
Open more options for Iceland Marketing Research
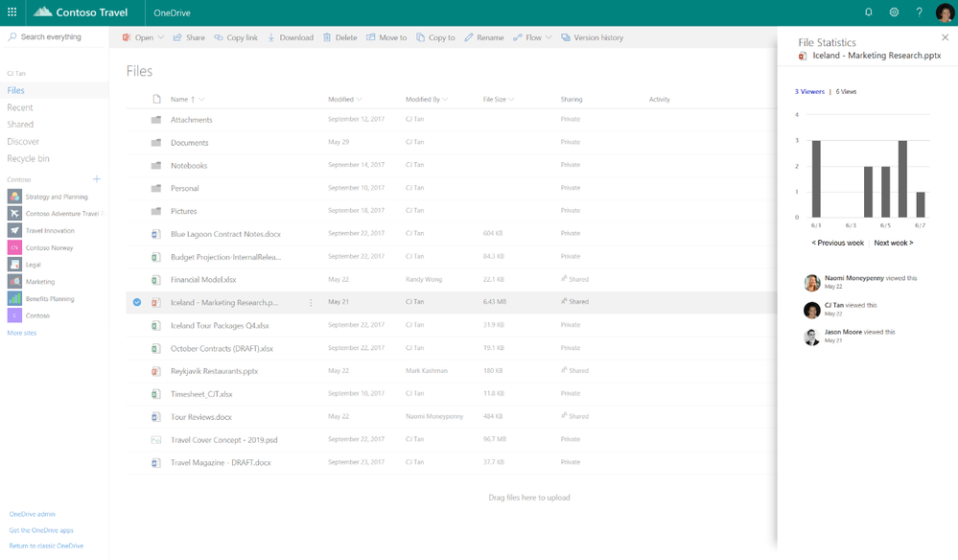tap(311, 302)
